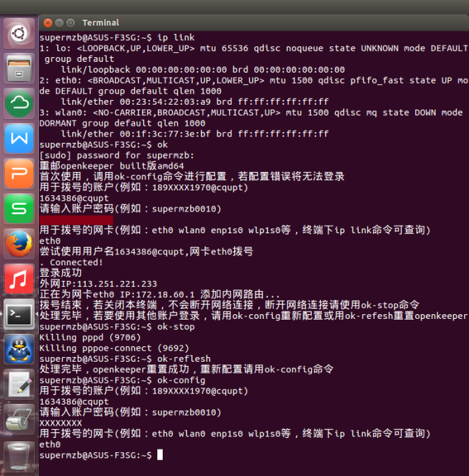Viewport: 469px width, 476px height.
Task: Close the Terminal window
Action: 48,22
